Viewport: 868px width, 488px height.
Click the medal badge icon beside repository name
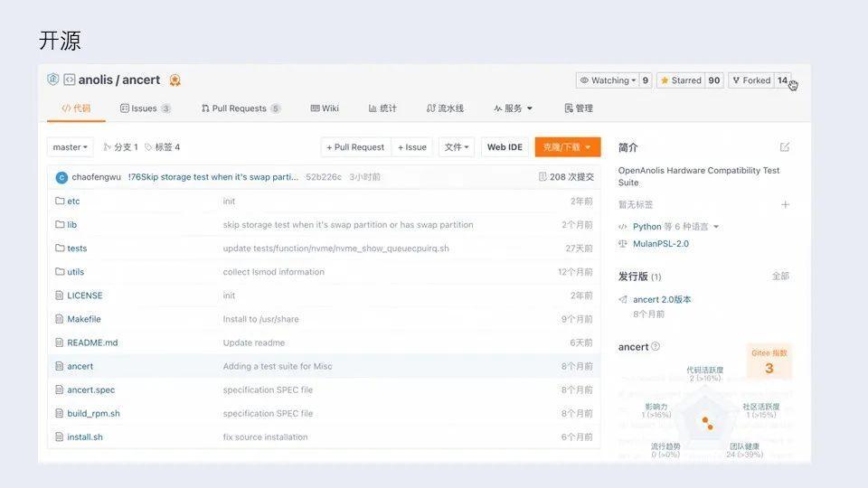175,80
